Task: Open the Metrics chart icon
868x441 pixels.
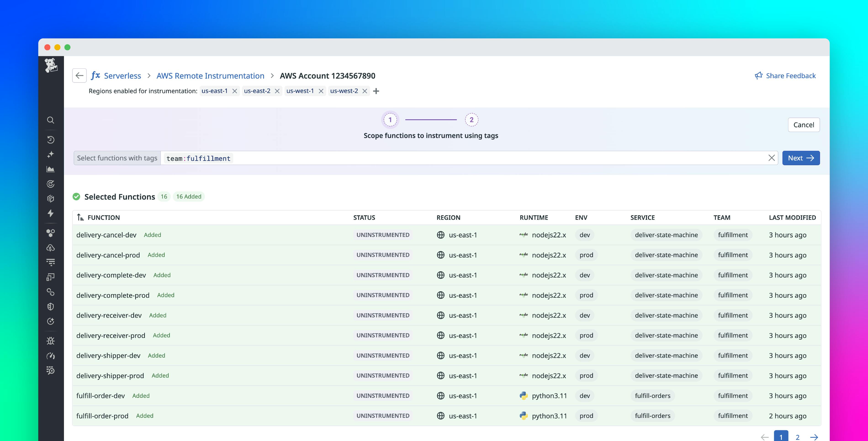Action: [x=50, y=169]
